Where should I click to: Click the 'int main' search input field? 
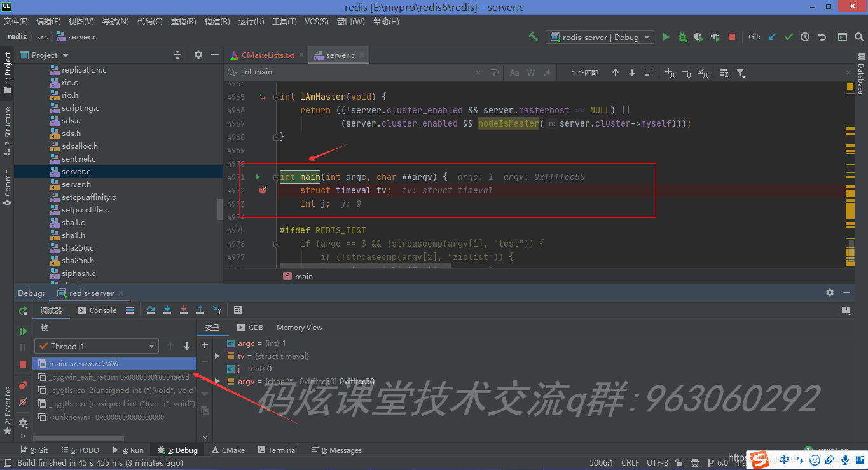coord(356,73)
